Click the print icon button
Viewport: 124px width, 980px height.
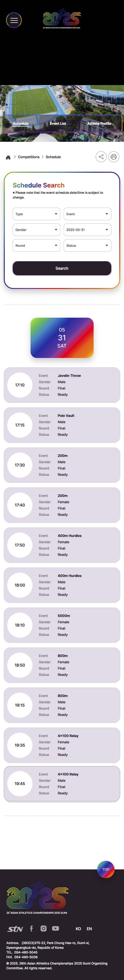coord(113,157)
